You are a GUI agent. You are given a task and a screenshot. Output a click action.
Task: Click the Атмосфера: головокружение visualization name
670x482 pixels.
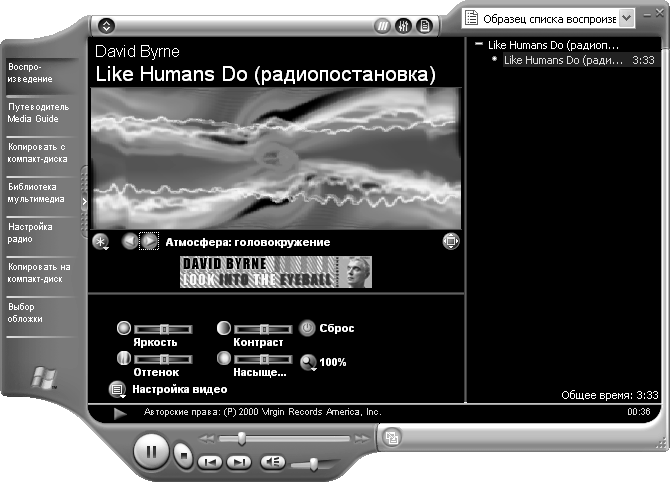(248, 242)
